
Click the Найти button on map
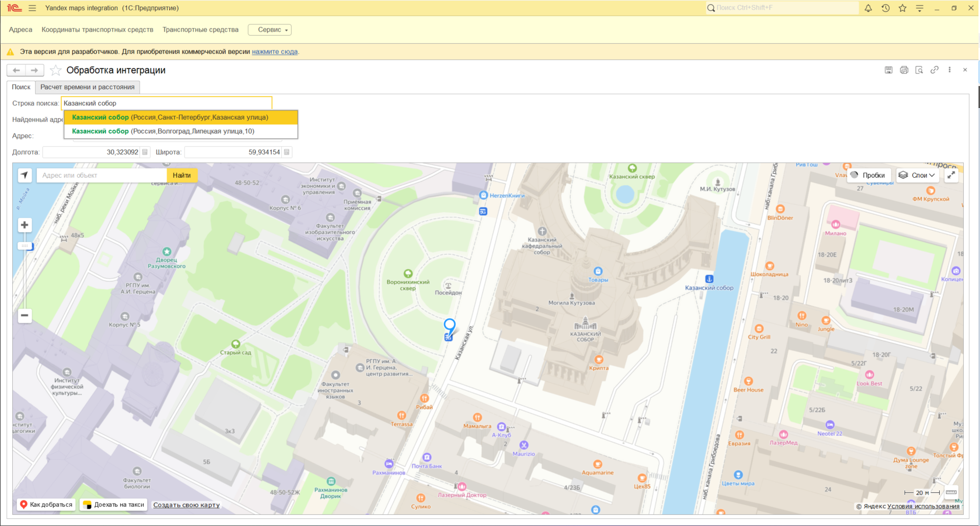tap(182, 175)
